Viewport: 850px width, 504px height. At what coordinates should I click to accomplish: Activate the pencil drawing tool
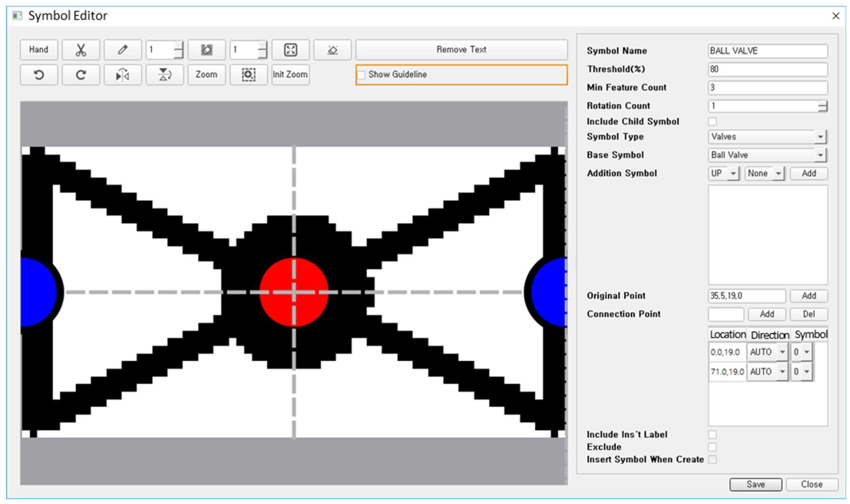click(x=123, y=50)
